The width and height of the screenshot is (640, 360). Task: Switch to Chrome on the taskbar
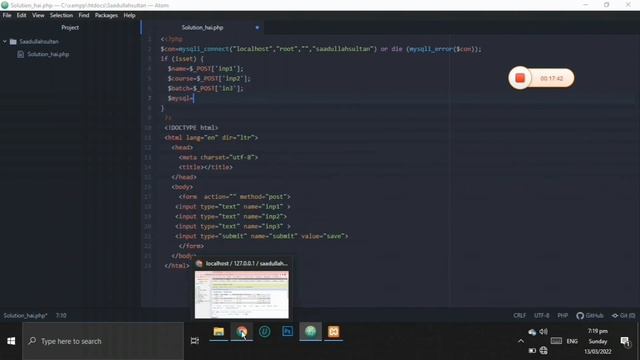pyautogui.click(x=242, y=331)
